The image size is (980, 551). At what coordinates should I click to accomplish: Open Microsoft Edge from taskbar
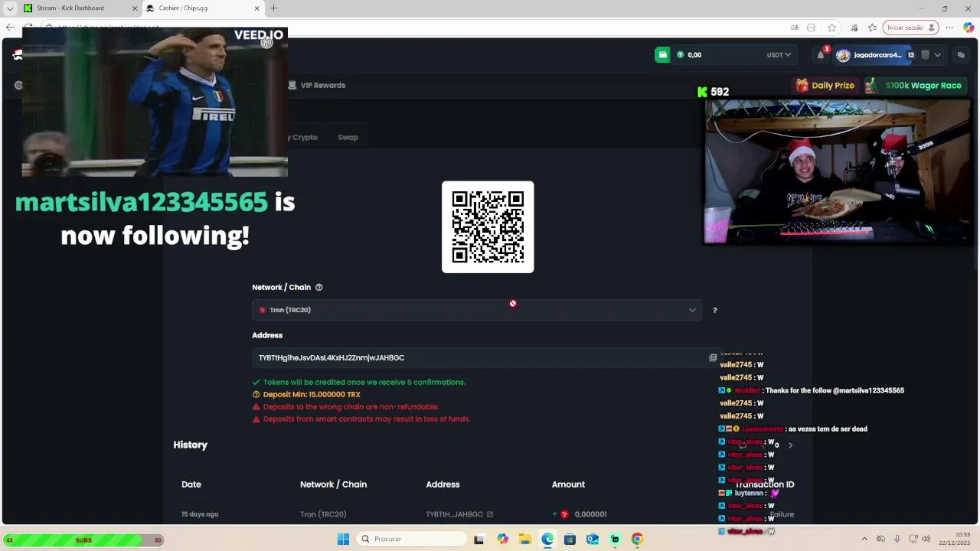[x=547, y=539]
